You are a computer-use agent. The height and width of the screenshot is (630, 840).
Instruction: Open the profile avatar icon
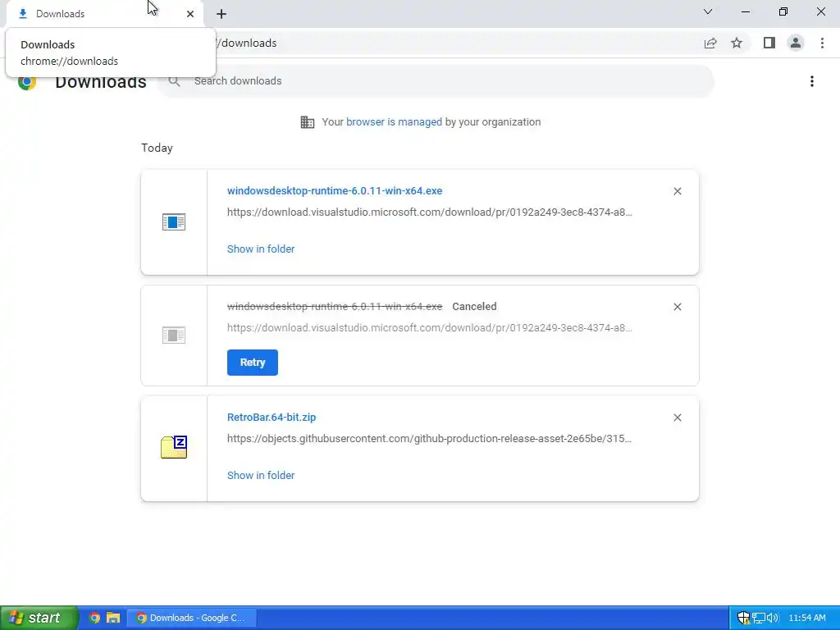pyautogui.click(x=796, y=43)
